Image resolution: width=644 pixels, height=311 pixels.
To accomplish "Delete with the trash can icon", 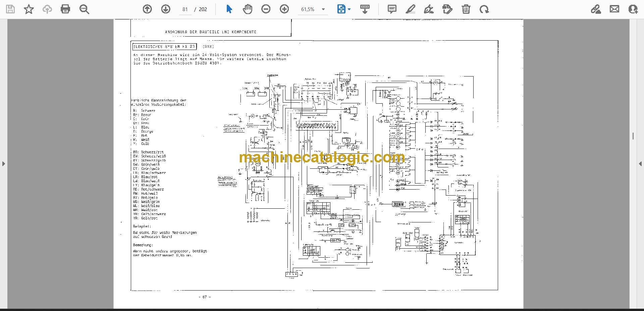I will (466, 9).
